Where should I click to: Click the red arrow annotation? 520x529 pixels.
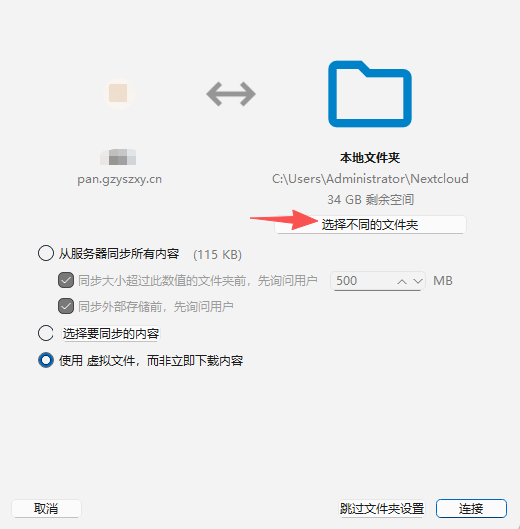(x=284, y=220)
